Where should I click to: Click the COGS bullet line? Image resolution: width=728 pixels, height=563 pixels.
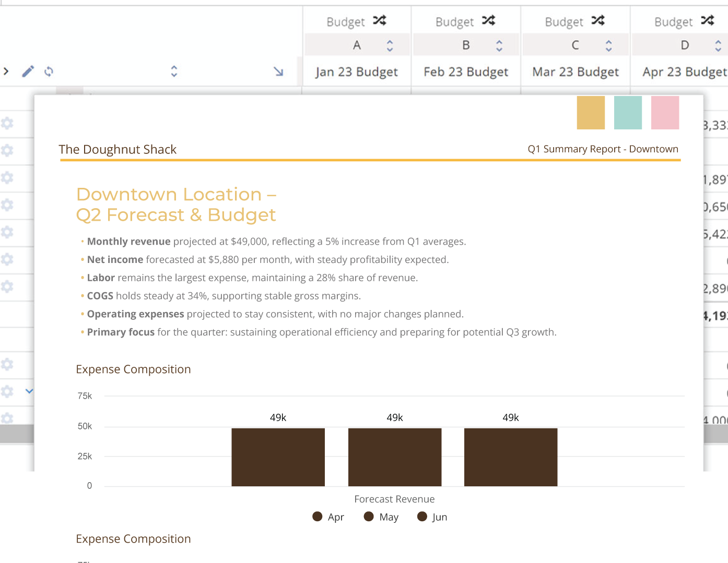tap(220, 296)
